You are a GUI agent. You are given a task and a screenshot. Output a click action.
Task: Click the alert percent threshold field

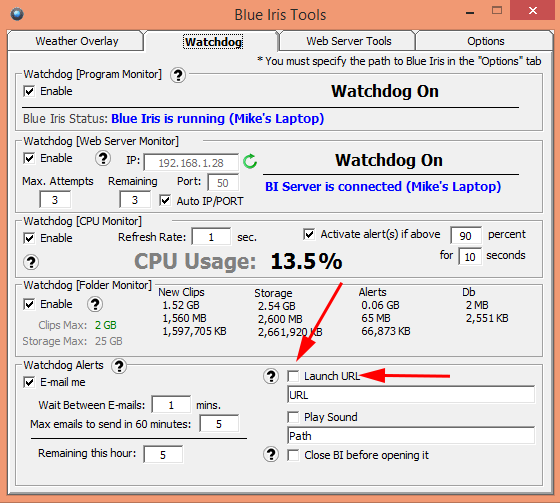pos(466,236)
